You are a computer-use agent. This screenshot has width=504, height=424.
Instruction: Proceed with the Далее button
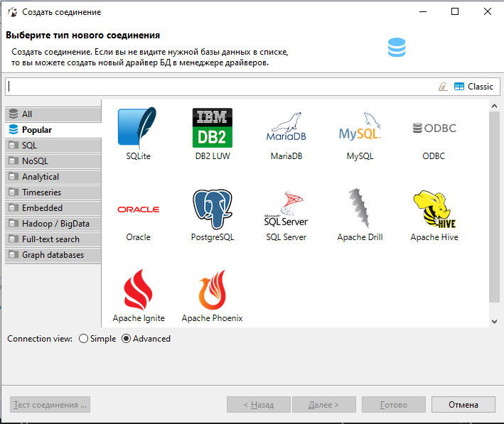tap(324, 405)
